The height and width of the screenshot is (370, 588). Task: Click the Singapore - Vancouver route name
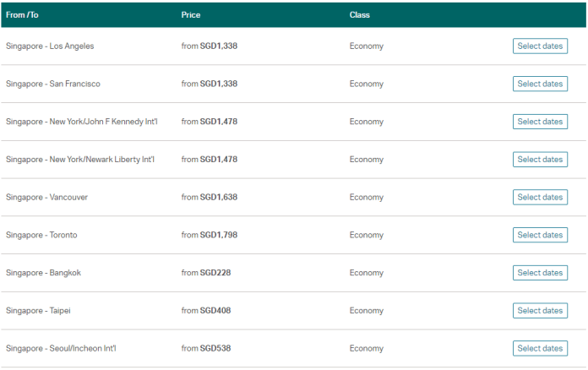coord(46,197)
